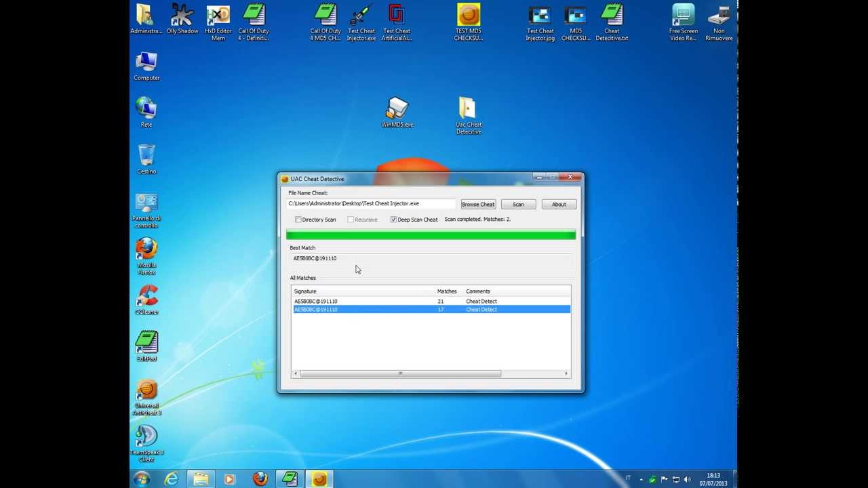Click Show Desktop strip at taskbar end

tap(734, 479)
